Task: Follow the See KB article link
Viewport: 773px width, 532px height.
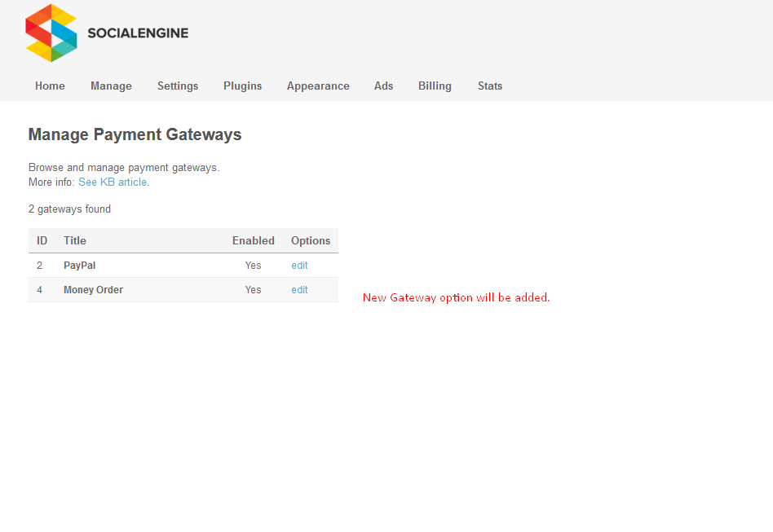Action: pyautogui.click(x=113, y=182)
